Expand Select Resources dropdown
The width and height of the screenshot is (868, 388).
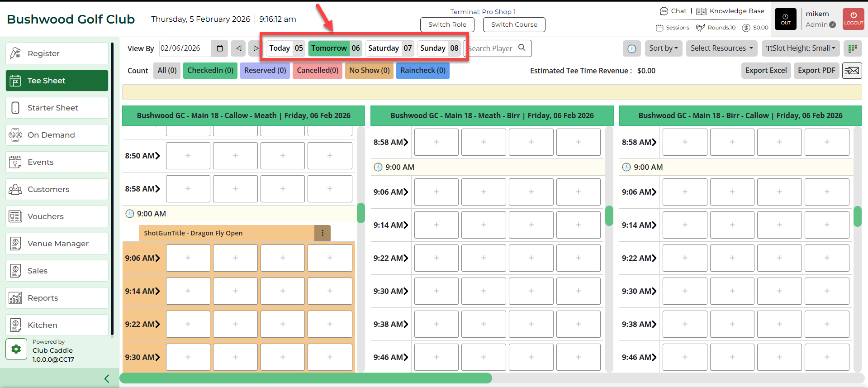(721, 48)
